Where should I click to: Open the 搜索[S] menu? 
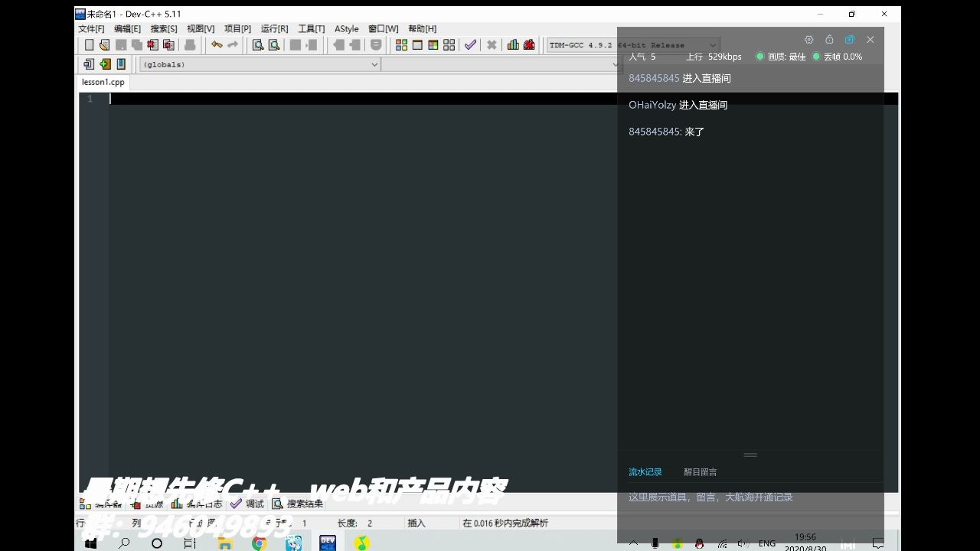(x=164, y=29)
